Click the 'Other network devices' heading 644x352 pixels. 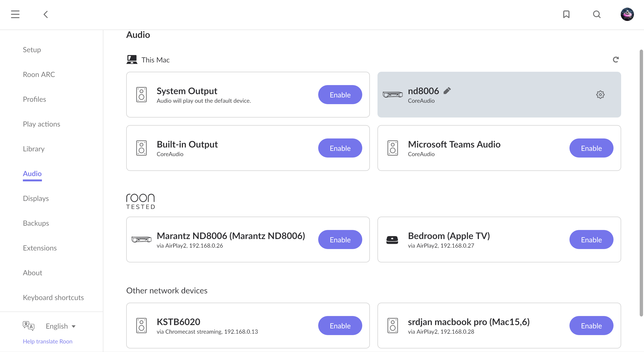point(167,290)
